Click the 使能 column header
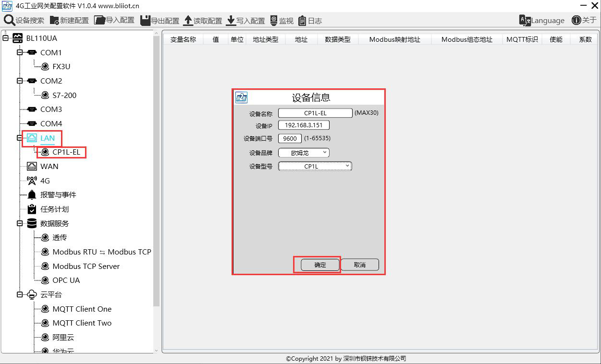This screenshot has width=601, height=364. [556, 39]
